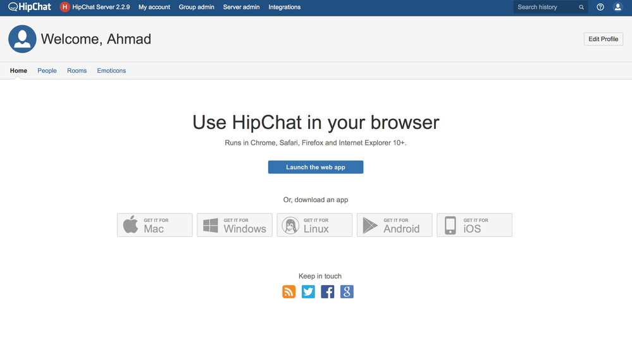Viewport: 632px width, 364px height.
Task: Open the help question mark icon
Action: (600, 7)
